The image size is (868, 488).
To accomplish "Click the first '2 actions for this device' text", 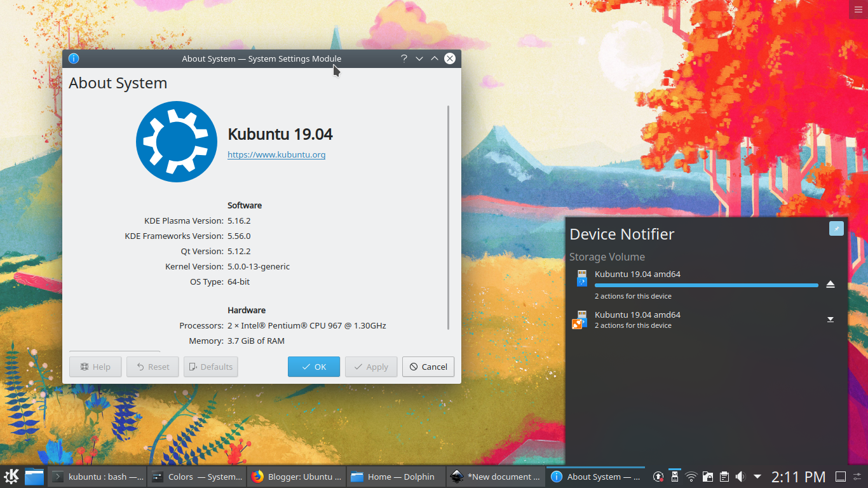I will [633, 296].
